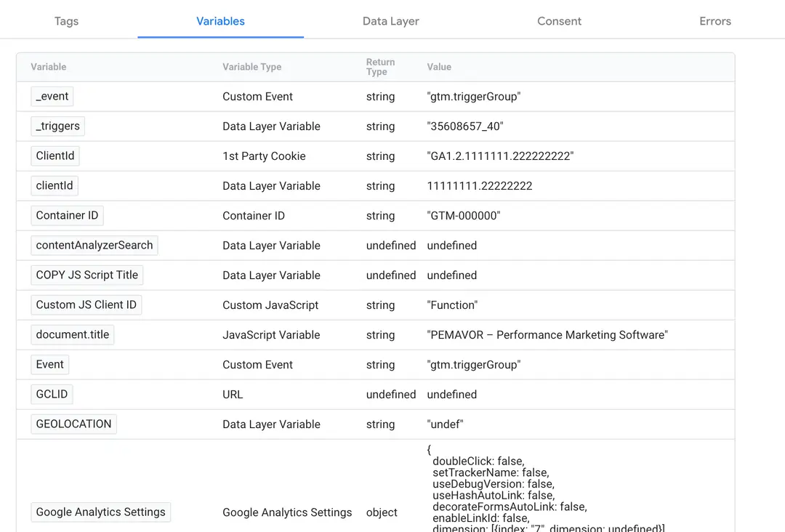The width and height of the screenshot is (785, 532).
Task: Open the Consent tab
Action: tap(559, 21)
